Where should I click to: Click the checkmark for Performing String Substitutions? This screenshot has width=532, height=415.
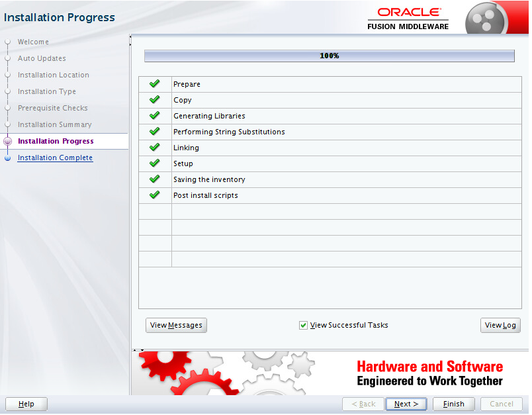click(154, 131)
